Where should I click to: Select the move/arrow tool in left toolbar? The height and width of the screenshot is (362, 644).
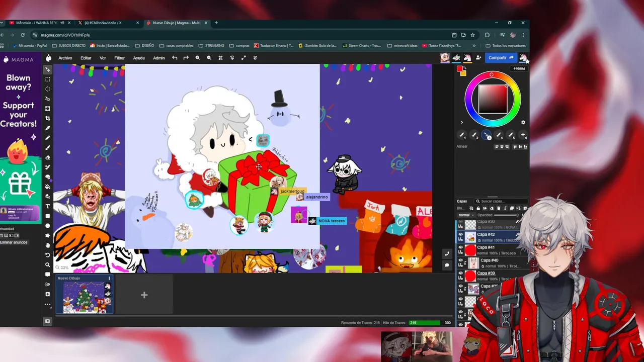48,69
